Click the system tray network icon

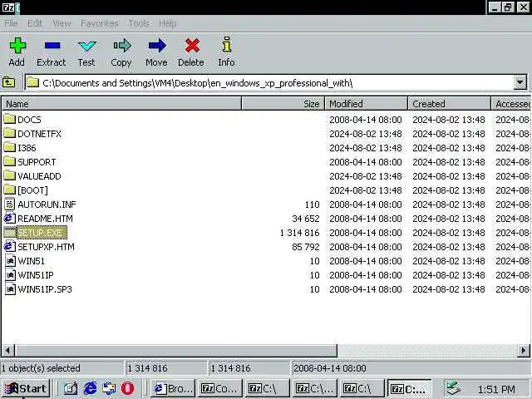pyautogui.click(x=453, y=388)
